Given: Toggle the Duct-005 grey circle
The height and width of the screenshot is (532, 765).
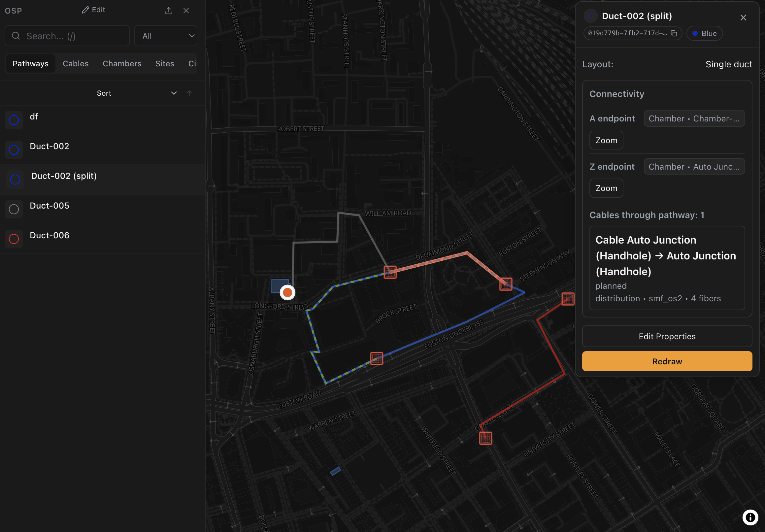Looking at the screenshot, I should (14, 209).
